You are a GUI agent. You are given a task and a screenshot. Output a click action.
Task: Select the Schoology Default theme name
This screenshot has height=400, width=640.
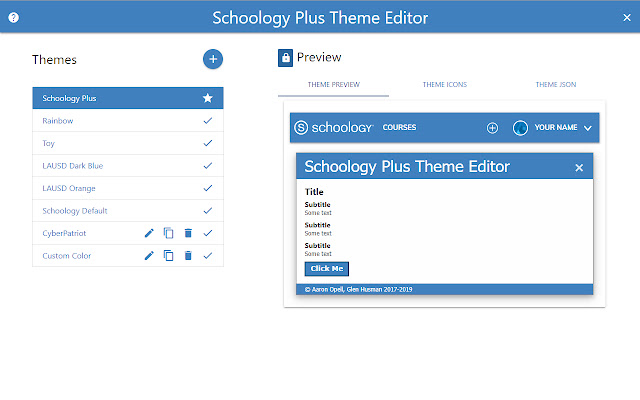[x=75, y=211]
